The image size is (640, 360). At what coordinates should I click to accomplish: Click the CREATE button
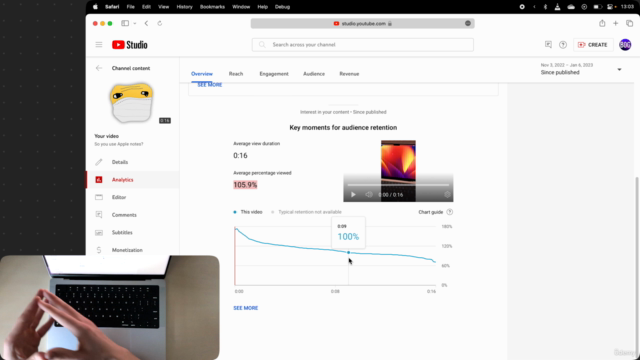(593, 45)
